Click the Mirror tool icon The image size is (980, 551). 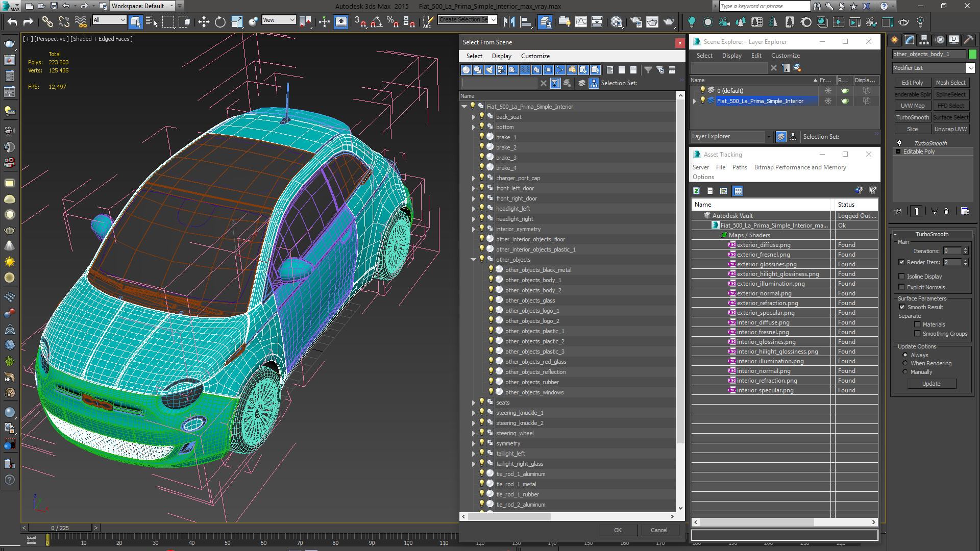[509, 22]
